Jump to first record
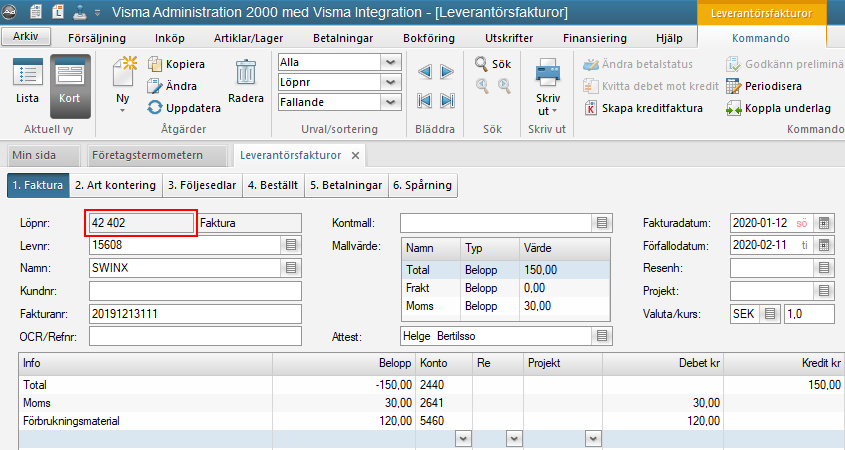Screen dimensions: 845x450 (x=425, y=100)
